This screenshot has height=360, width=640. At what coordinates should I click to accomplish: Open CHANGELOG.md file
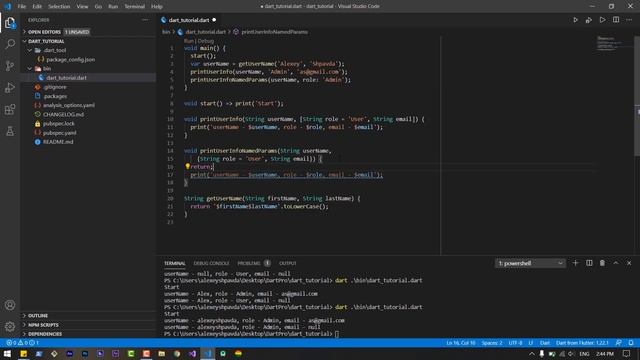[x=63, y=114]
